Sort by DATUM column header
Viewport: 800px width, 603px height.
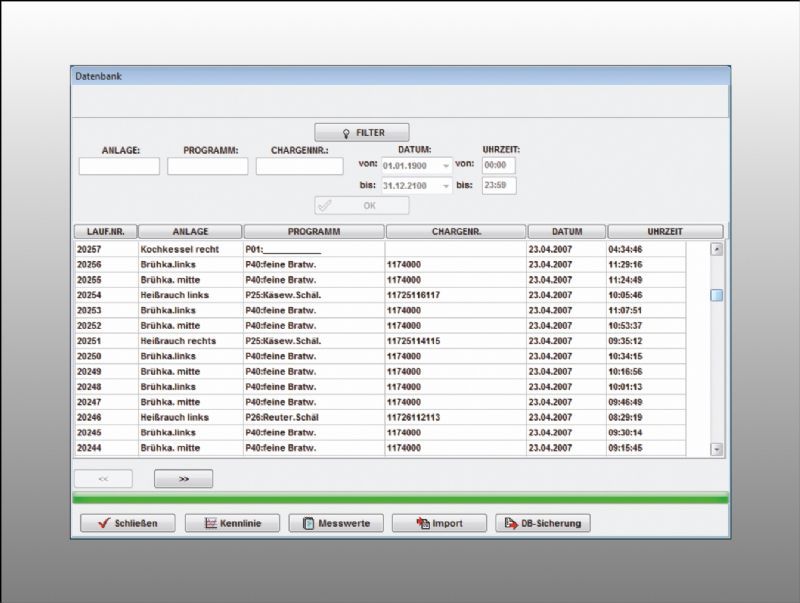[x=567, y=232]
